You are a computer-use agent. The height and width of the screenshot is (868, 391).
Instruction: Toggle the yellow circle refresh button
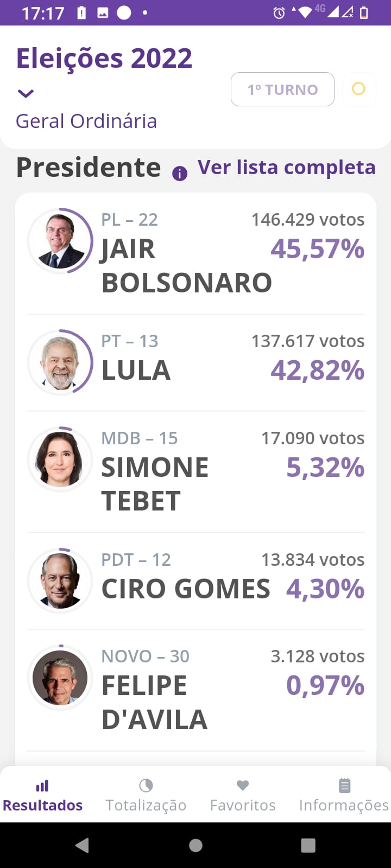358,89
